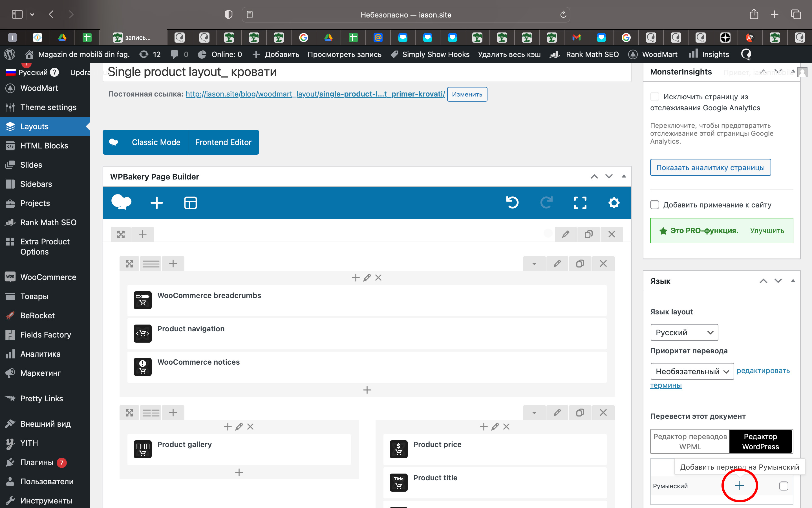Move the Язык panel down
The height and width of the screenshot is (508, 812).
click(x=778, y=281)
